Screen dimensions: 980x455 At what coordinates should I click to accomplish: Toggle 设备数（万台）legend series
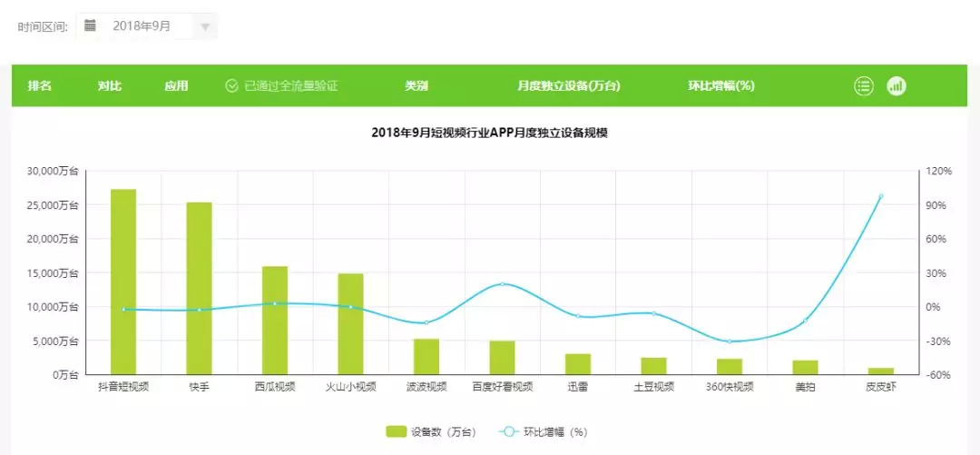coord(431,431)
